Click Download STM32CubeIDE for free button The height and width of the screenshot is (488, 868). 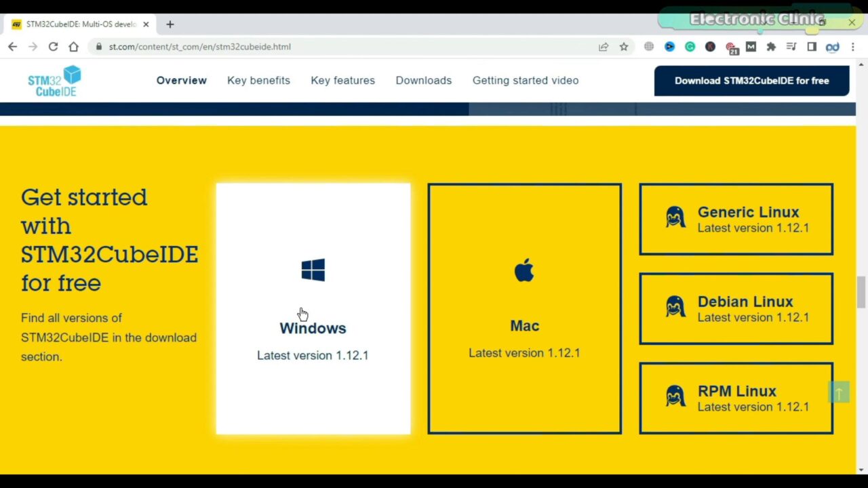(752, 81)
